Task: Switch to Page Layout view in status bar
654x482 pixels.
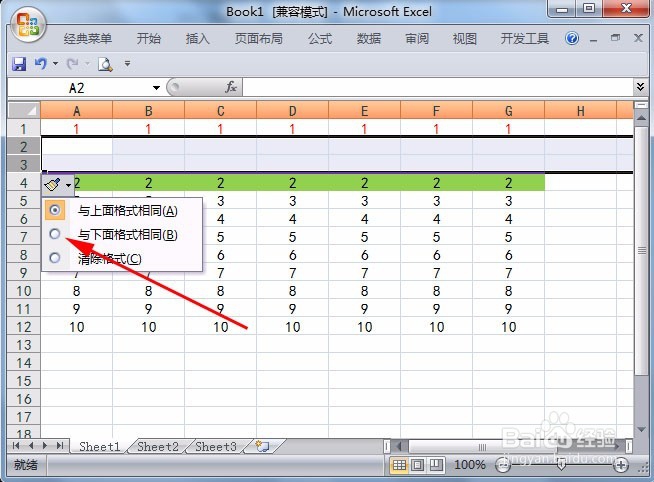Action: 418,464
